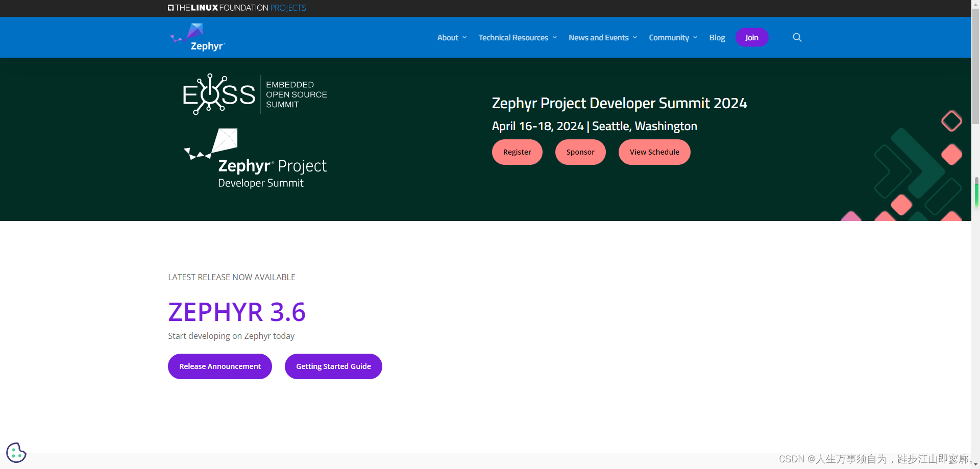The width and height of the screenshot is (980, 469).
Task: Go to the Blog page
Action: [x=717, y=37]
